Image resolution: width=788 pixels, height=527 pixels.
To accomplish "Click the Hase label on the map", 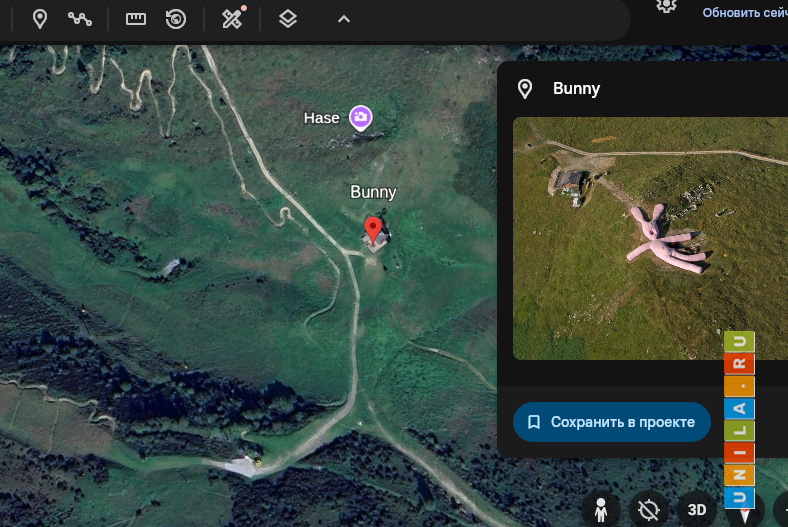I will click(x=322, y=118).
